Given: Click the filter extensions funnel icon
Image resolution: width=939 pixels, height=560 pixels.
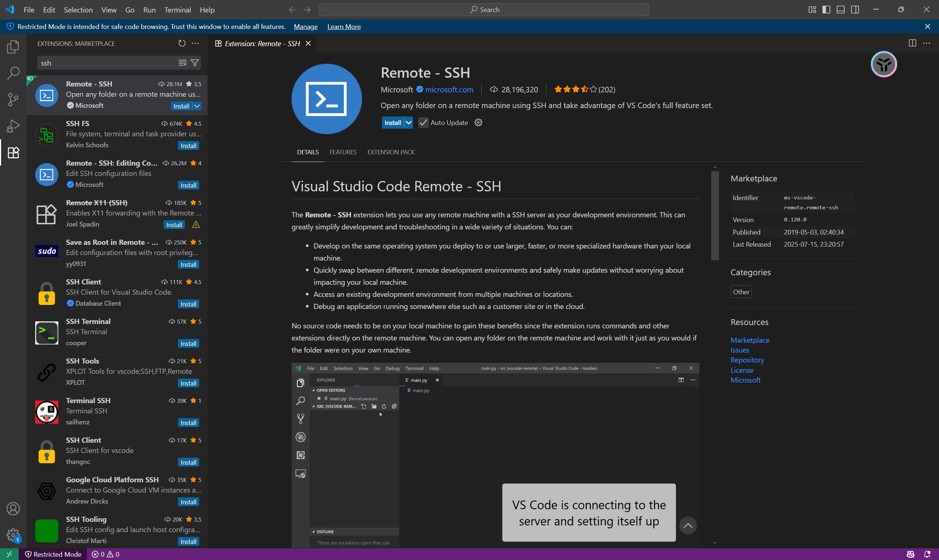Looking at the screenshot, I should click(x=195, y=63).
